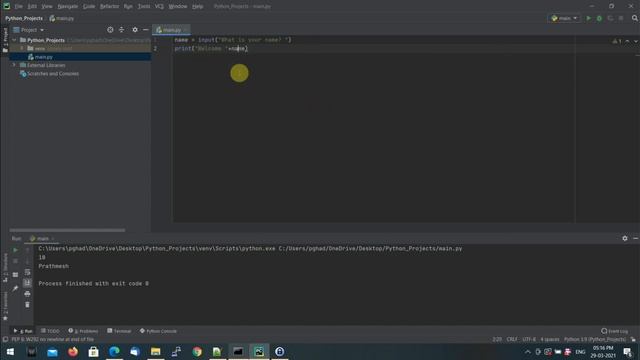Screen dimensions: 640x360
Task: Open Project panel gear options
Action: pos(135,30)
